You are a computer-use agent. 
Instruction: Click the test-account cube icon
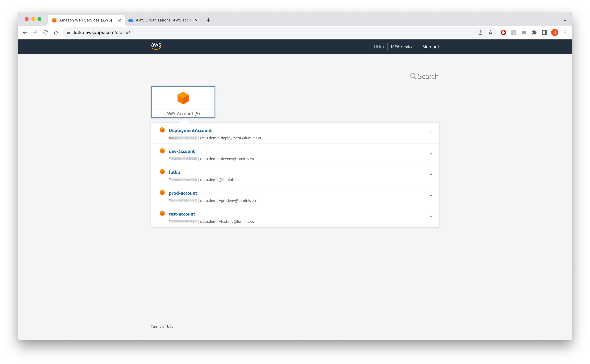[x=162, y=213]
